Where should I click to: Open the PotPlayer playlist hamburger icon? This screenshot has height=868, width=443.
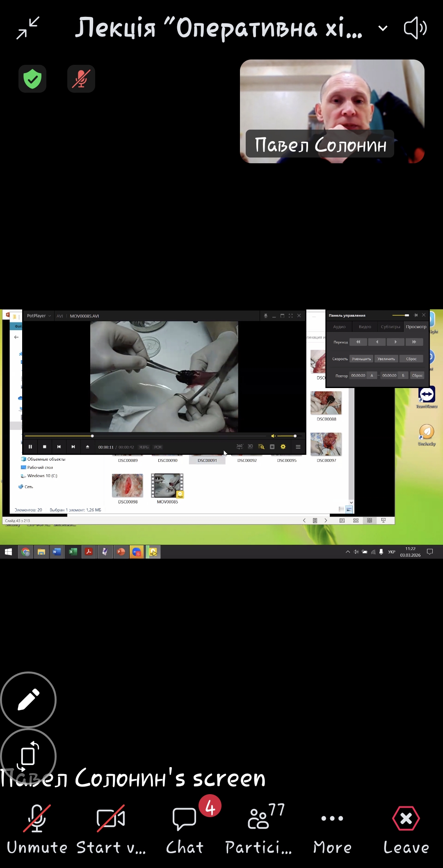click(x=298, y=447)
